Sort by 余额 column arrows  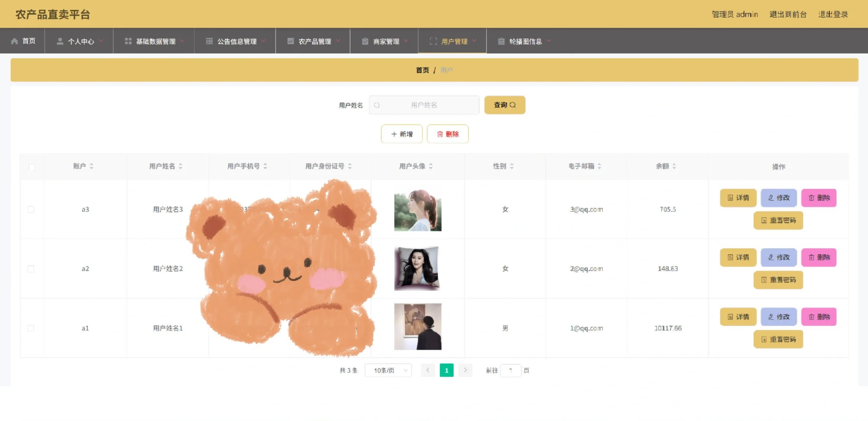pyautogui.click(x=674, y=166)
